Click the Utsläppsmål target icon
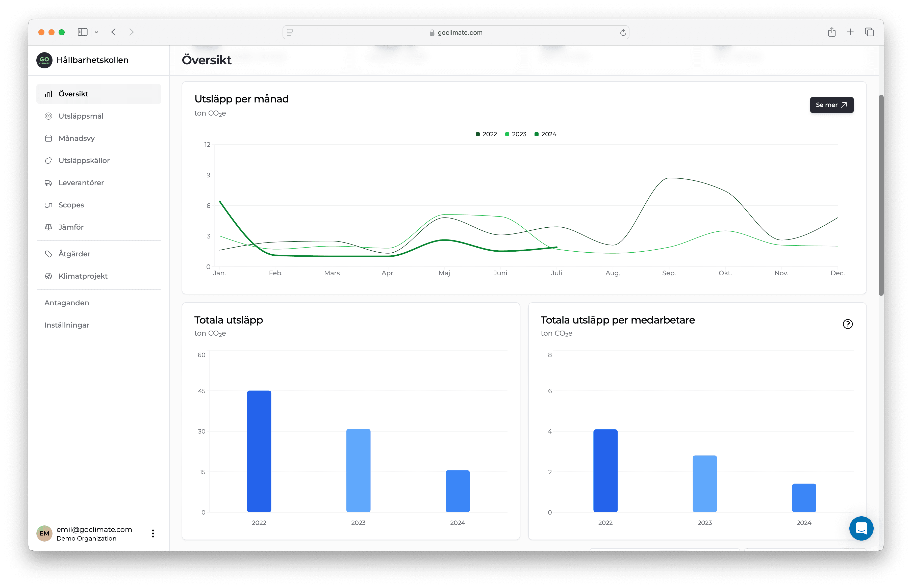 pyautogui.click(x=48, y=116)
